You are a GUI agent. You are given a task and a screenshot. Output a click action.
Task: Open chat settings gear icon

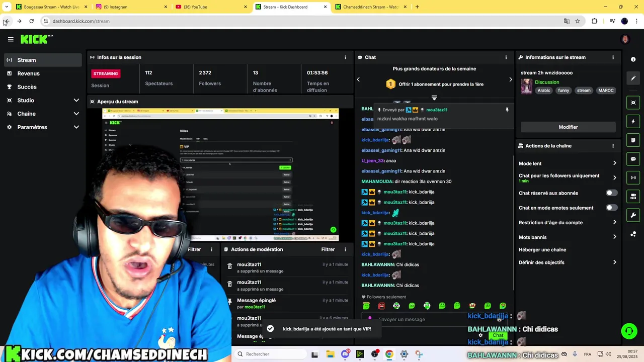[480, 335]
